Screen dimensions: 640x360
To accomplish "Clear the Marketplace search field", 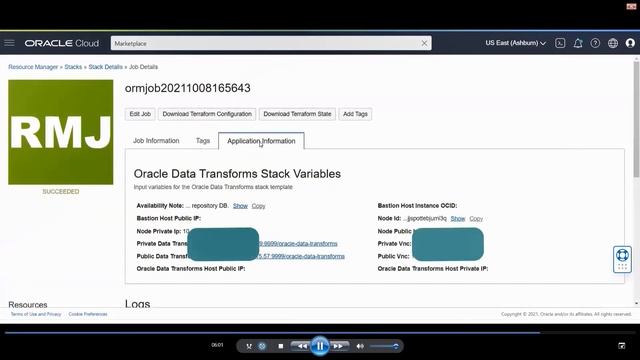I will [424, 43].
